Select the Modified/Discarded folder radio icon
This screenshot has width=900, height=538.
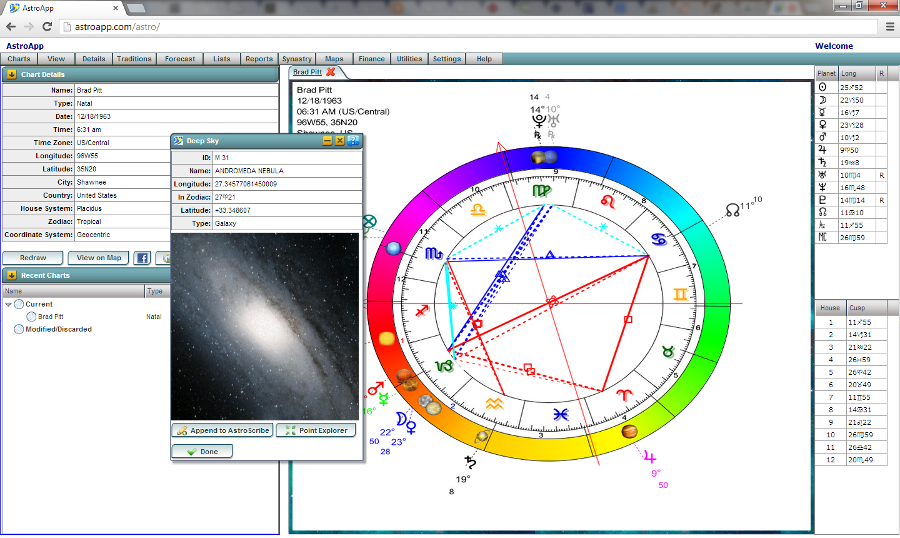click(19, 329)
